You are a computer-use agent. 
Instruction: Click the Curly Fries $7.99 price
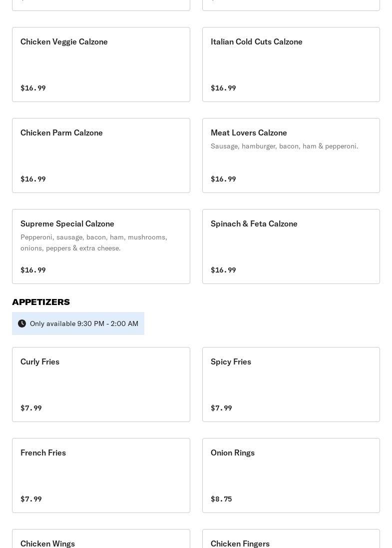tap(31, 408)
